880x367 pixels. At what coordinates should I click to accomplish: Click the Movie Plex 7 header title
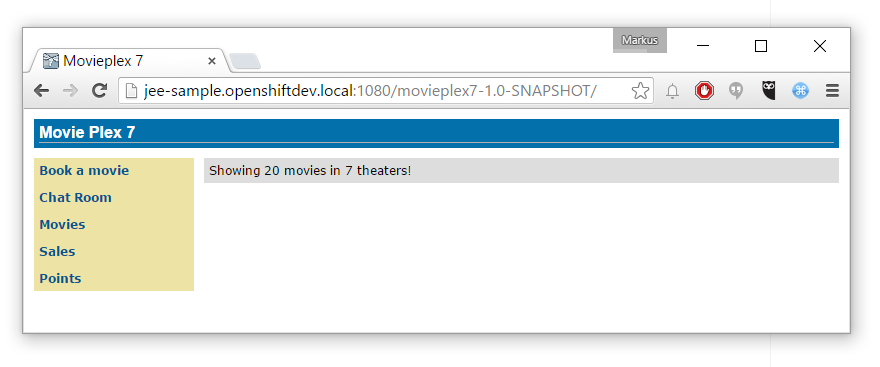point(87,132)
